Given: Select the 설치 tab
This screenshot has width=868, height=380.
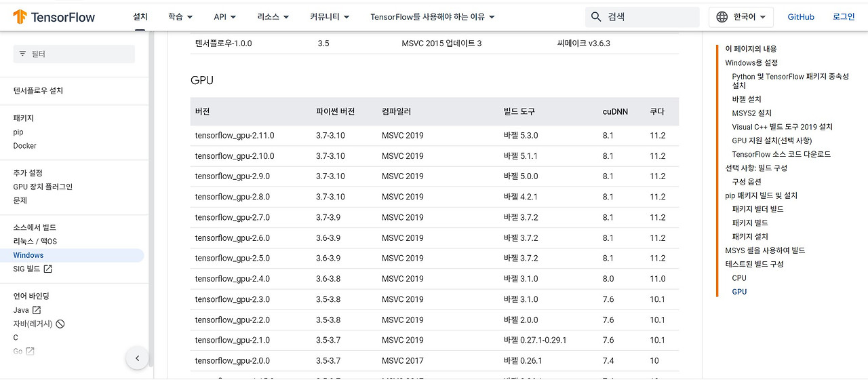Looking at the screenshot, I should pos(140,17).
